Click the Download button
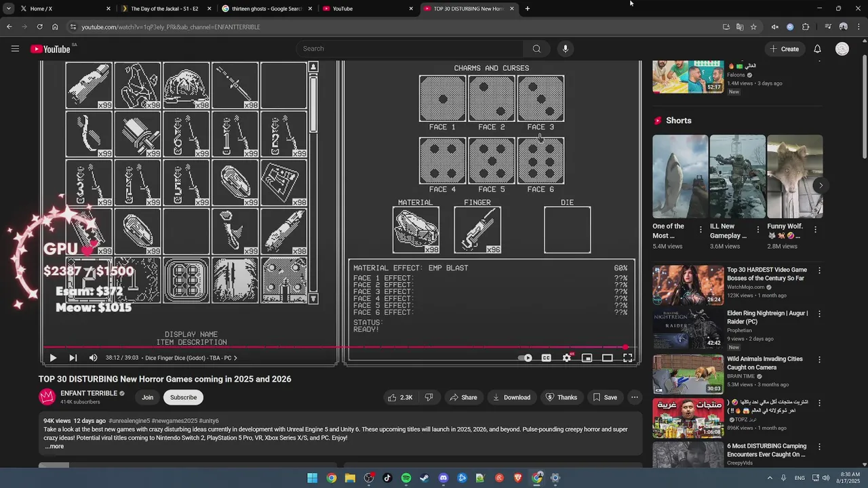Viewport: 868px width, 488px height. pos(512,397)
